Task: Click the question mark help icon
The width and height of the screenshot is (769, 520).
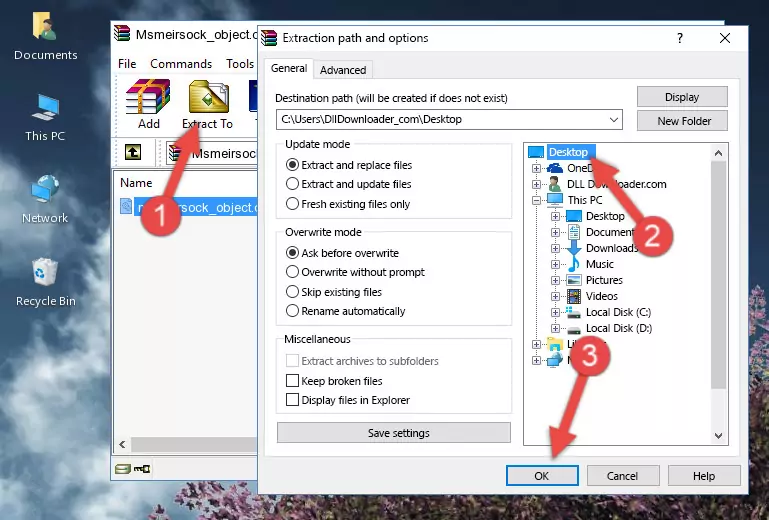Action: 680,38
